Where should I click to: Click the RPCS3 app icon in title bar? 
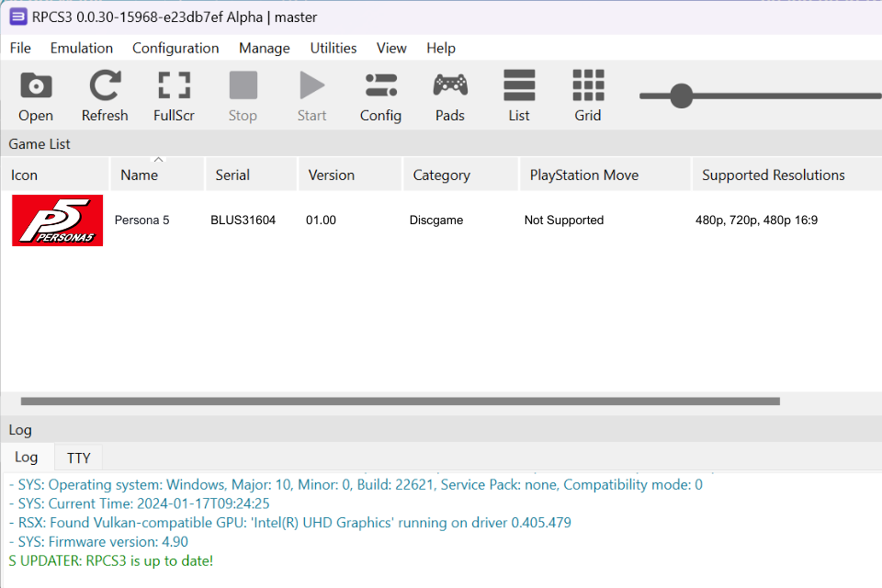18,17
